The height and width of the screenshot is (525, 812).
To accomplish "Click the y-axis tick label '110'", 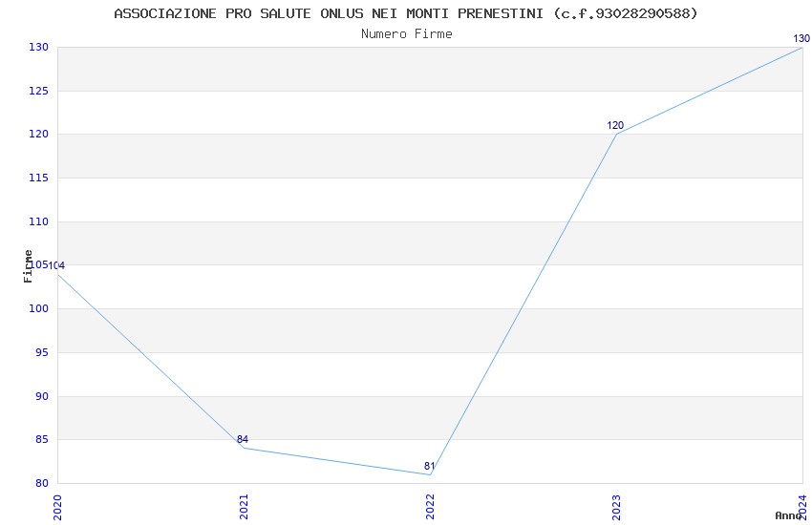I will [39, 221].
